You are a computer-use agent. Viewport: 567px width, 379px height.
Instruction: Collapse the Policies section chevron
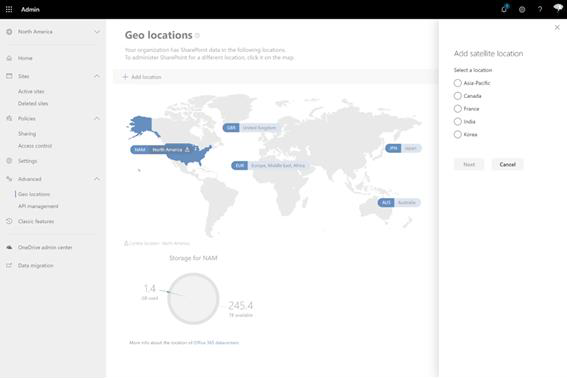(x=97, y=118)
